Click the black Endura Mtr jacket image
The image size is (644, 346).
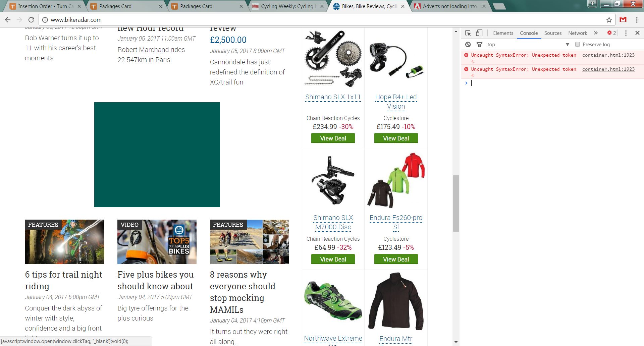click(396, 301)
